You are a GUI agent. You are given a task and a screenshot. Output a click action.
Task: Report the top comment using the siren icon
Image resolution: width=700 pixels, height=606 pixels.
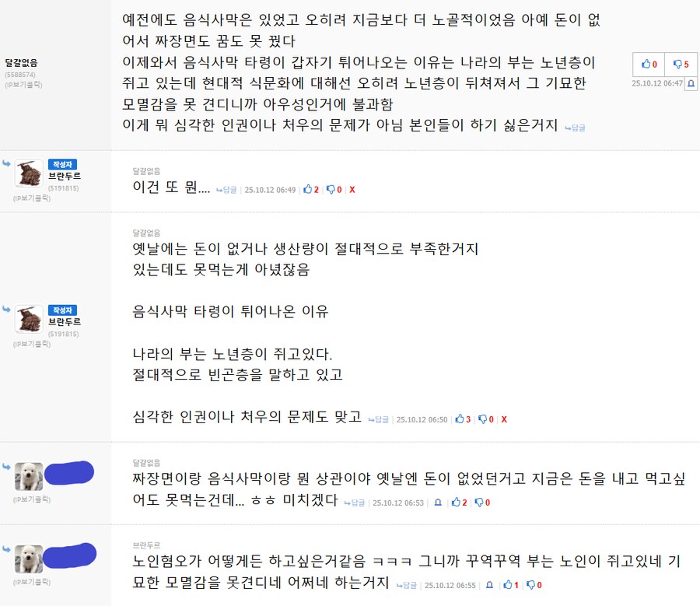(x=691, y=83)
